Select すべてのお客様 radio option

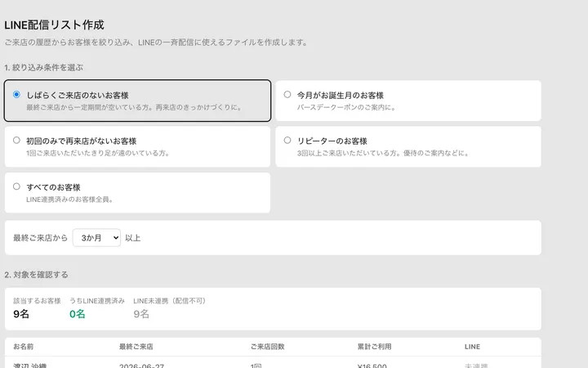16,186
